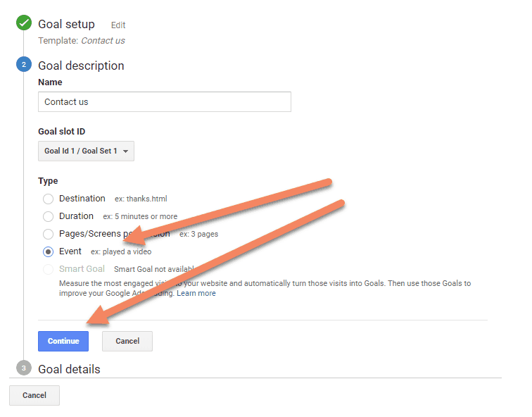The image size is (532, 417).
Task: Select the Pages/Screens per session type
Action: (48, 234)
